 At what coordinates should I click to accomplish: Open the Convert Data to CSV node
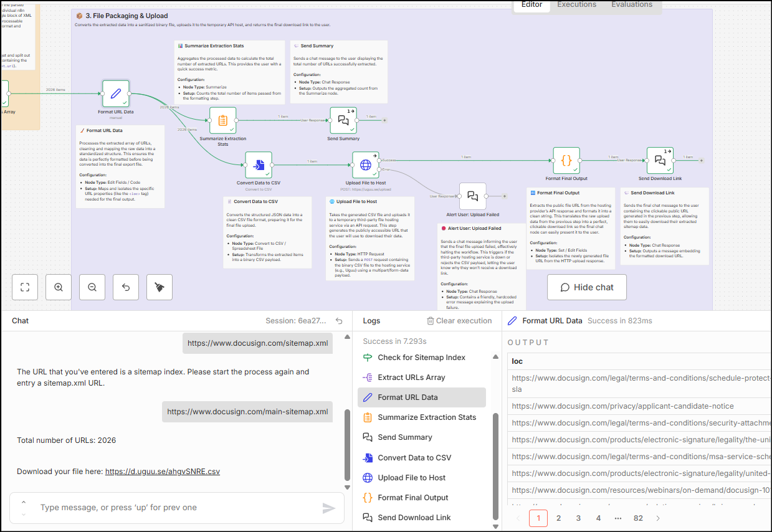(259, 165)
